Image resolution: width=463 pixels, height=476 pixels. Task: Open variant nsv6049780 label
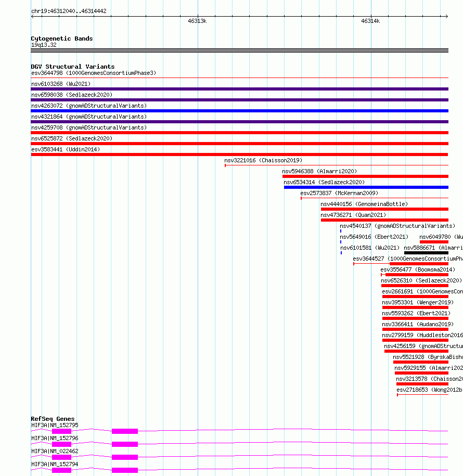441,237
